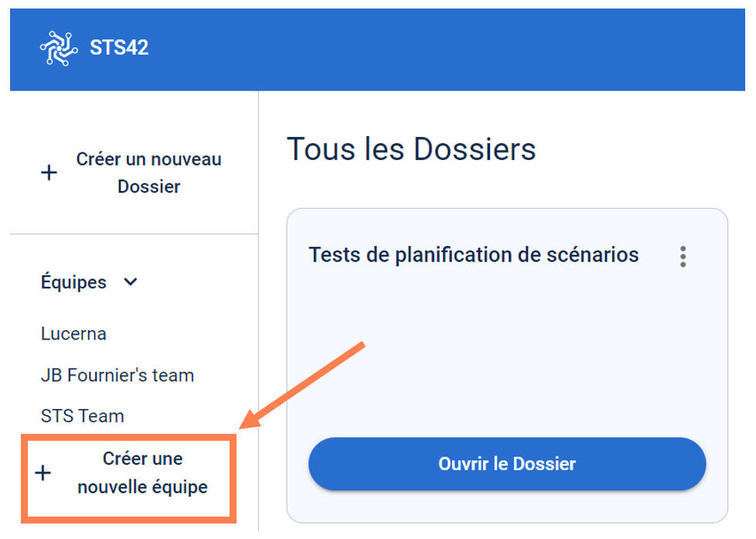The width and height of the screenshot is (756, 539).
Task: Click the horizontal divider above Équipes
Action: click(x=134, y=234)
